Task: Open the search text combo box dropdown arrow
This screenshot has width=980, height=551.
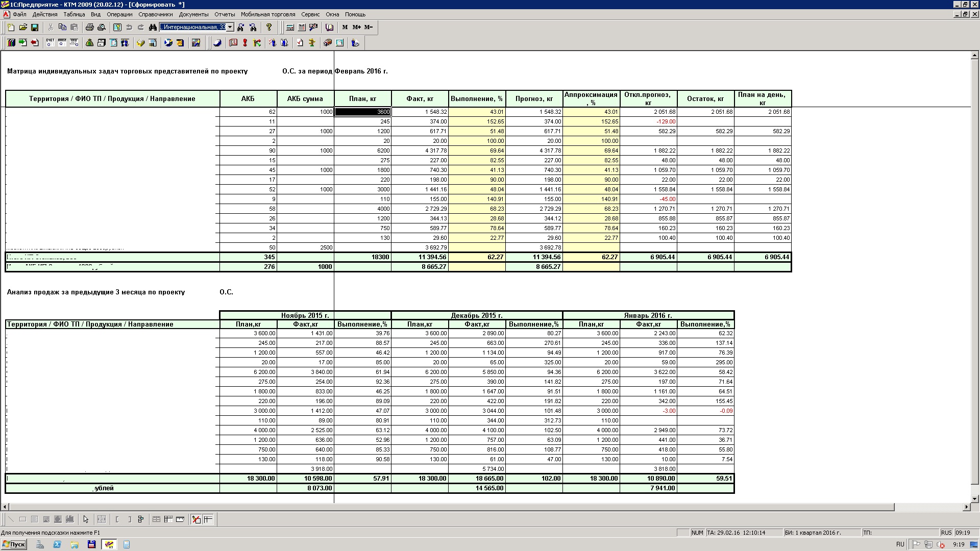Action: point(230,27)
